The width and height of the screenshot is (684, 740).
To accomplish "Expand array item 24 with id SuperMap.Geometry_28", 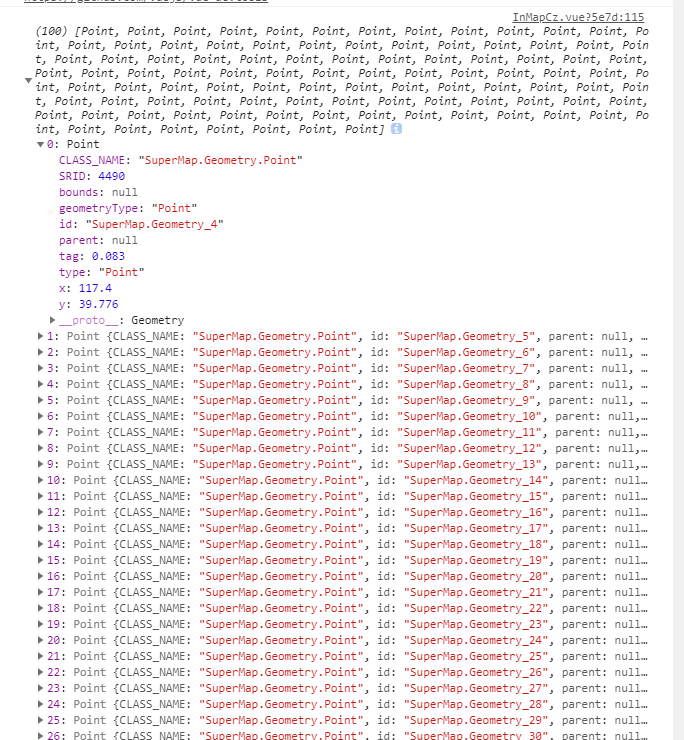I will pyautogui.click(x=41, y=705).
